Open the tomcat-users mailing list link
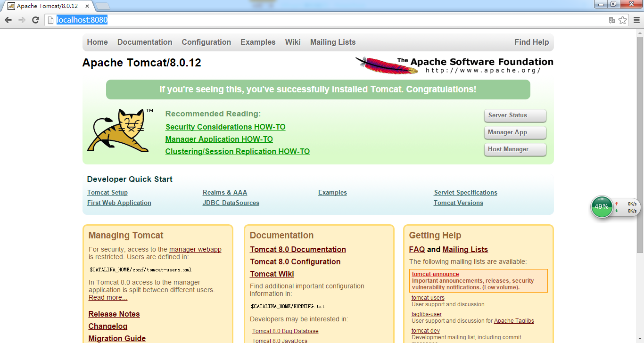This screenshot has width=644, height=343. tap(428, 297)
